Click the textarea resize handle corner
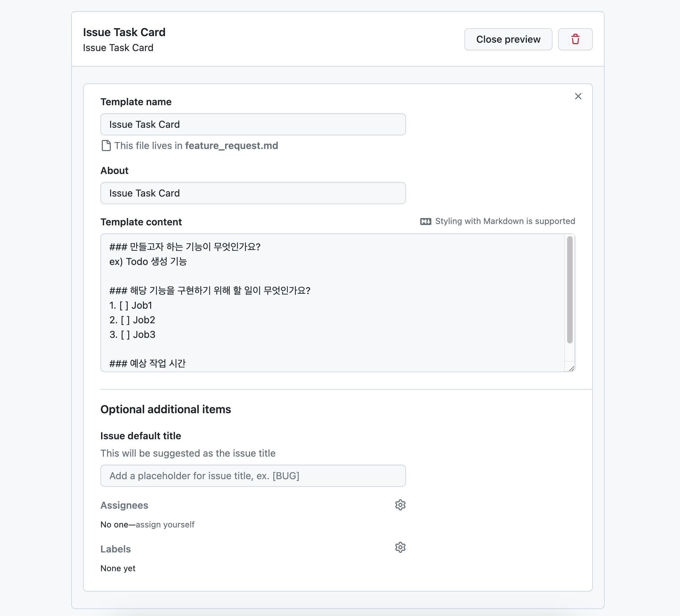Screen dimensions: 680x616 pos(571,368)
